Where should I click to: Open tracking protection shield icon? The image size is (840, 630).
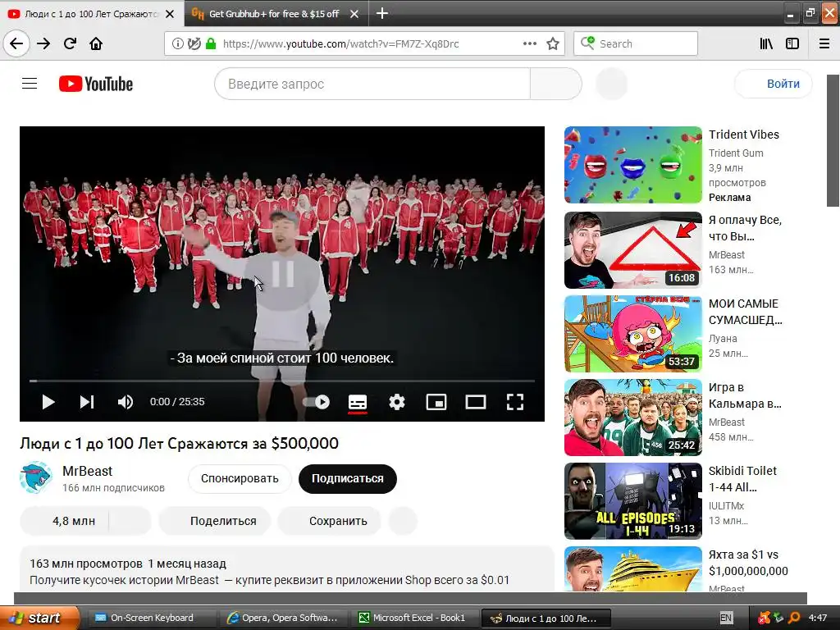tap(194, 44)
